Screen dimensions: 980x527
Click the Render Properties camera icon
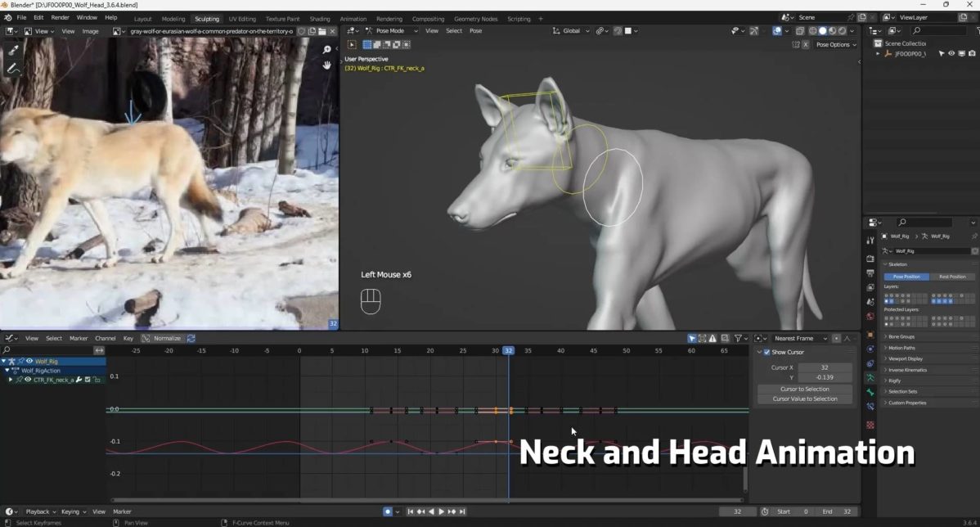point(870,259)
